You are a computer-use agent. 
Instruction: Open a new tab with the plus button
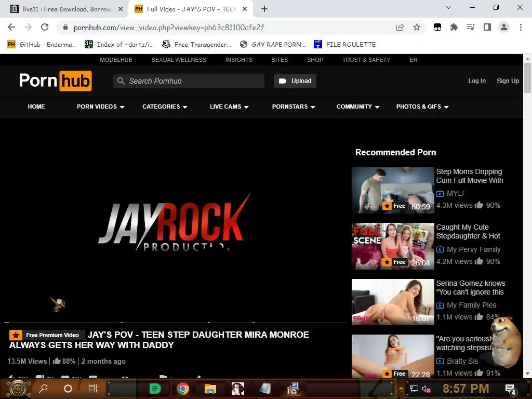(264, 9)
